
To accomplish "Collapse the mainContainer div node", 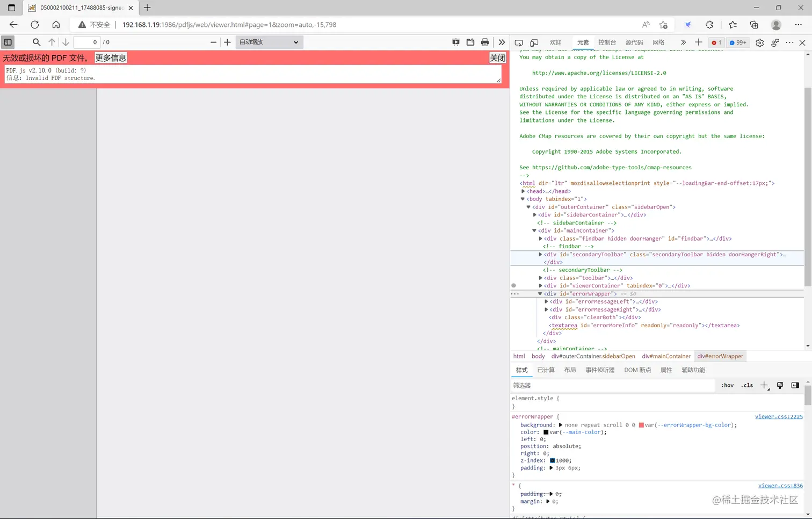I will click(534, 230).
